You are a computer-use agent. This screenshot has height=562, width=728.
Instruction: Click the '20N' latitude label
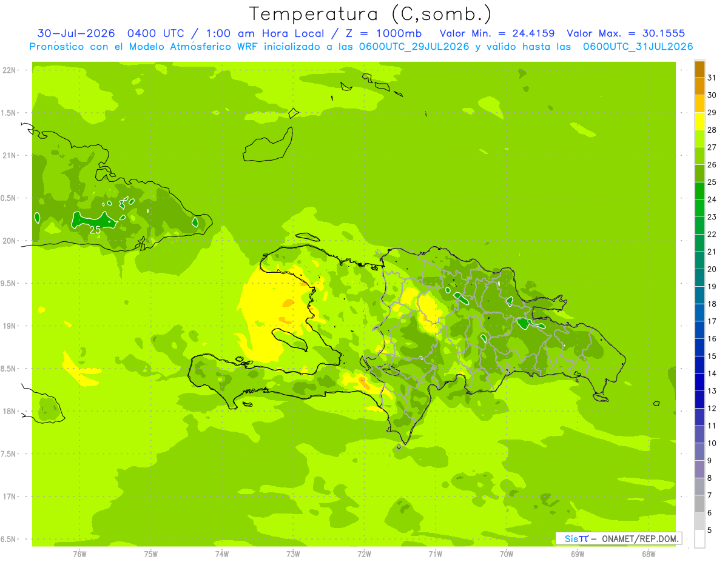pyautogui.click(x=9, y=241)
